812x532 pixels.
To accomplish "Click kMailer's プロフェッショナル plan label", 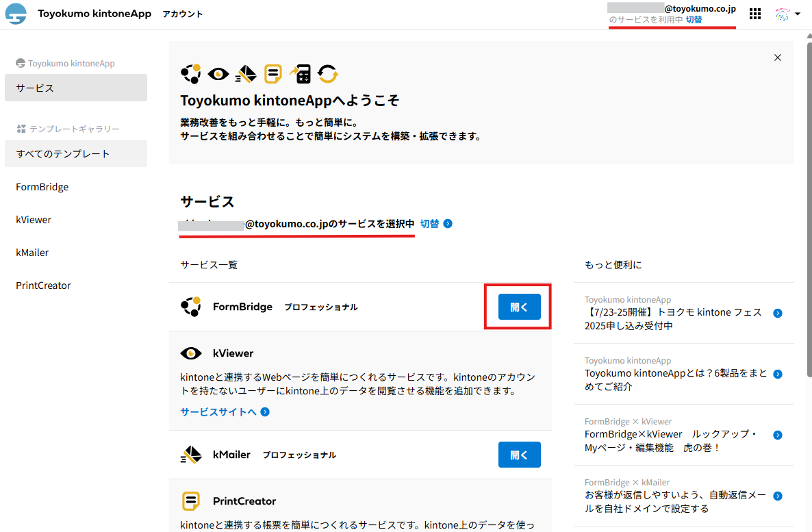I will point(299,455).
